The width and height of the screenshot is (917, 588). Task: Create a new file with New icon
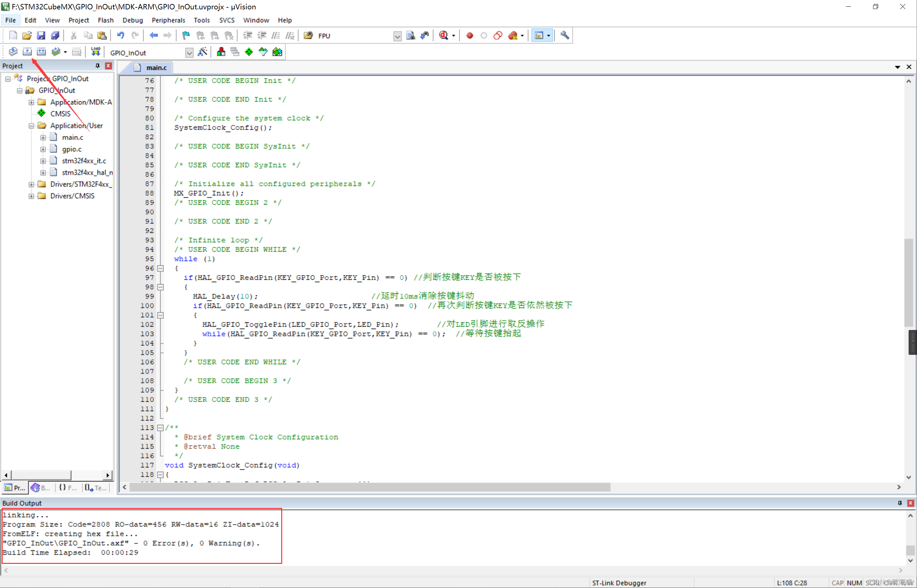coord(13,36)
